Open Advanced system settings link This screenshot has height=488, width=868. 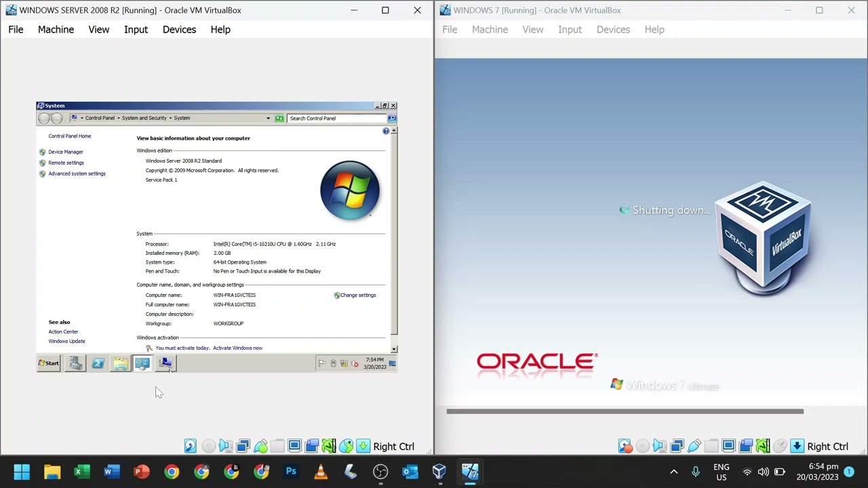pyautogui.click(x=77, y=174)
